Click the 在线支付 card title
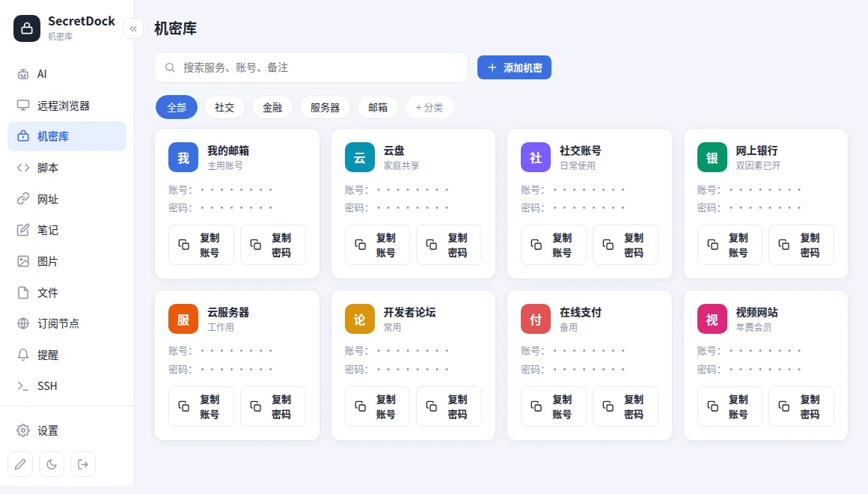This screenshot has width=868, height=494. pos(580,312)
